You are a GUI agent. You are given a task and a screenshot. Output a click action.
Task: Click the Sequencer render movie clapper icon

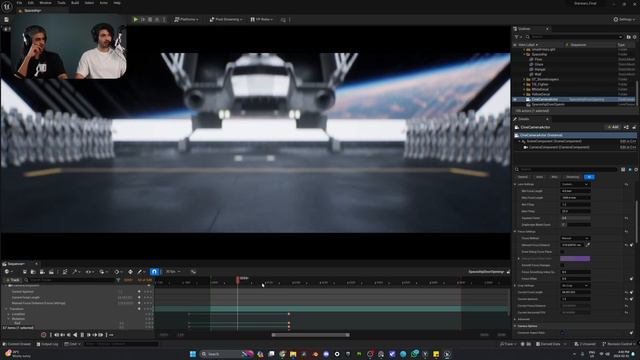[51, 271]
